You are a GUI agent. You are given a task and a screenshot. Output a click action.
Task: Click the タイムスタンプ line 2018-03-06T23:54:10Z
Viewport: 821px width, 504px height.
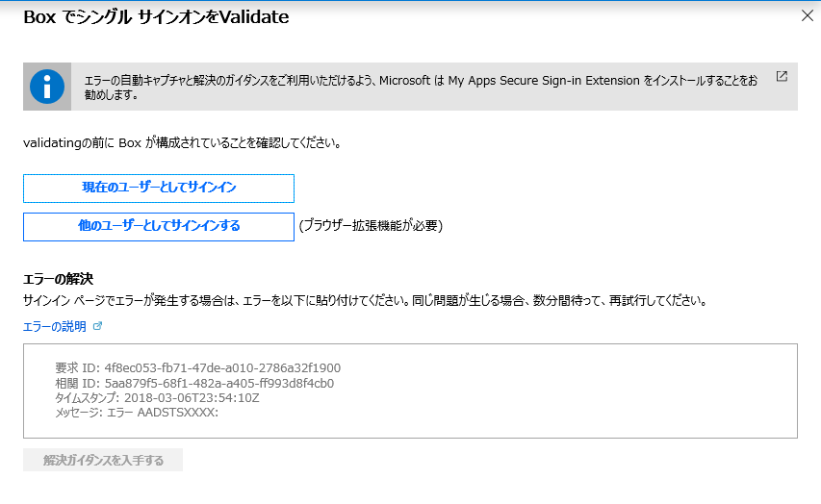(x=157, y=398)
